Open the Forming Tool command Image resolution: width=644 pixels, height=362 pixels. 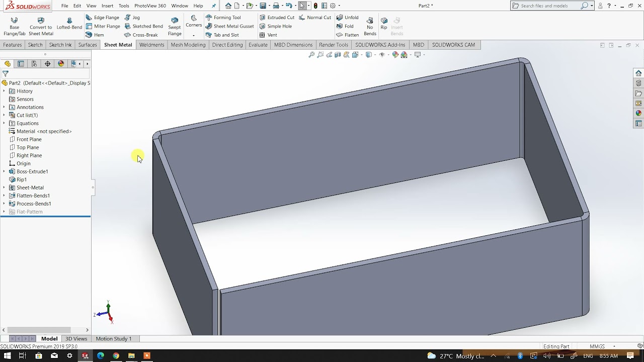(223, 18)
